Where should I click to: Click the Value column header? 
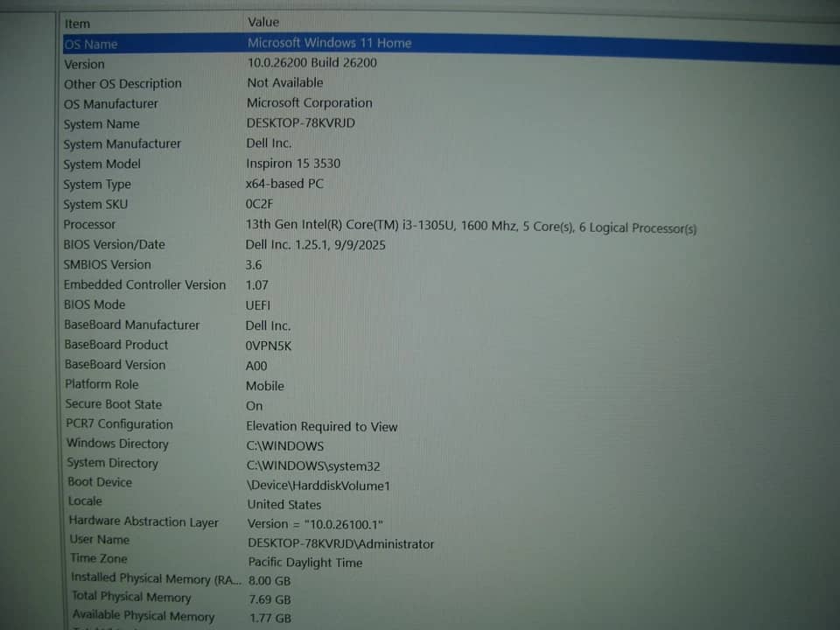263,23
